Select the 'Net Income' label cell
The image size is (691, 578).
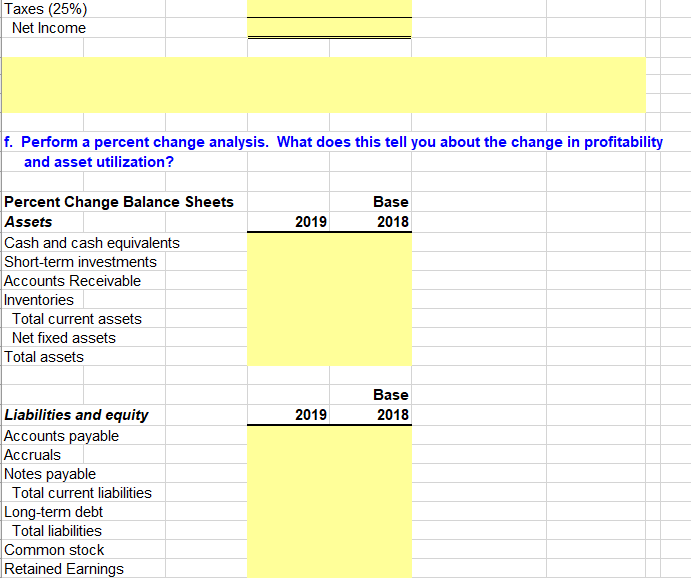[x=49, y=28]
